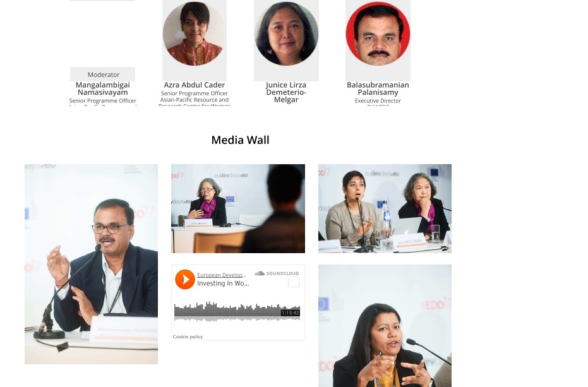
Task: Click the Moderator label
Action: [104, 74]
